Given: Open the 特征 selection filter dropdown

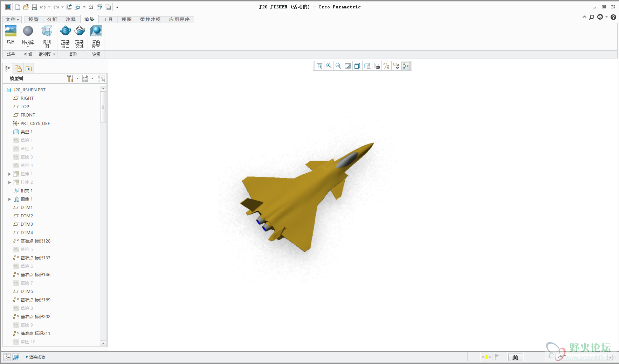Looking at the screenshot, I should (x=610, y=357).
